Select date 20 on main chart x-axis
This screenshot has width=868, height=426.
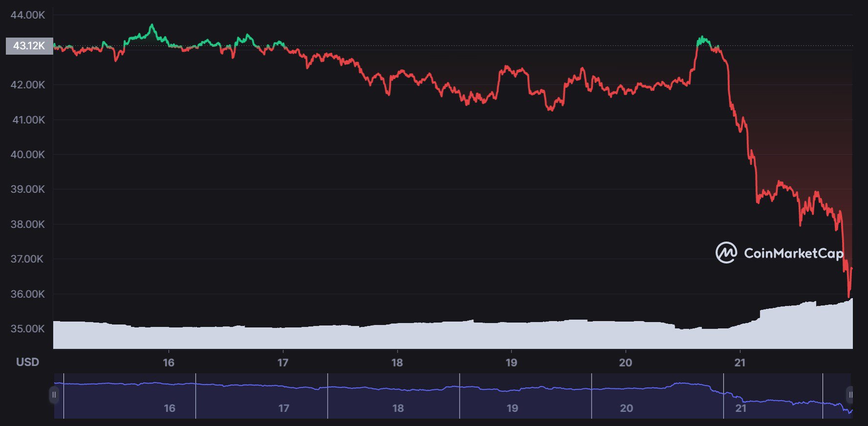[626, 363]
